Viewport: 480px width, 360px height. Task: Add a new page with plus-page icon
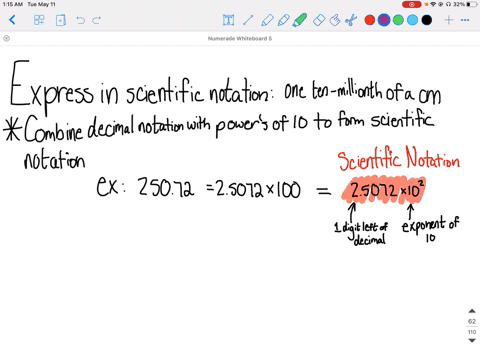coord(60,20)
